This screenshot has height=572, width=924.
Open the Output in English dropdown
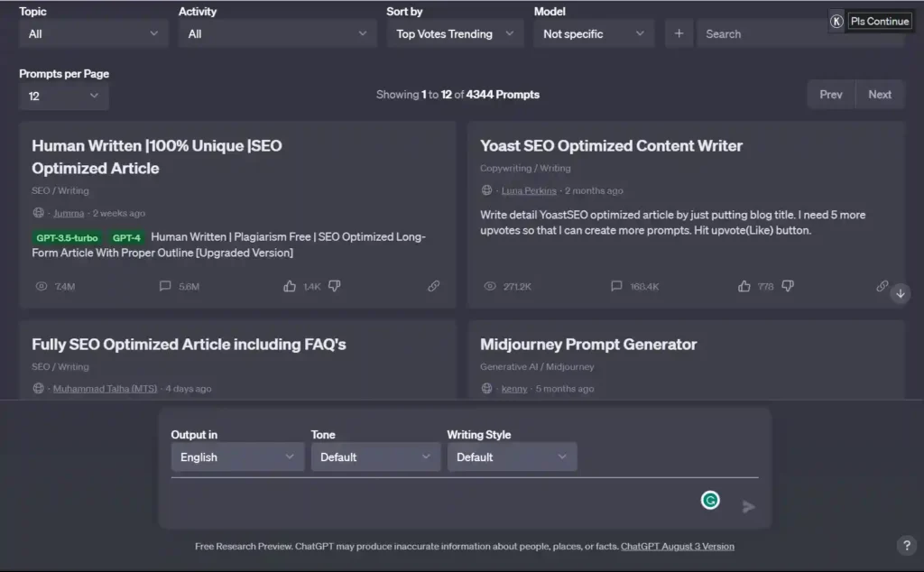coord(237,457)
